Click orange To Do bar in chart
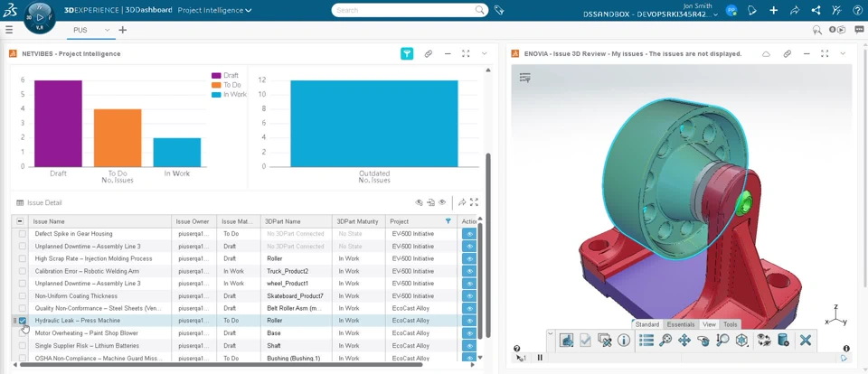 [118, 137]
